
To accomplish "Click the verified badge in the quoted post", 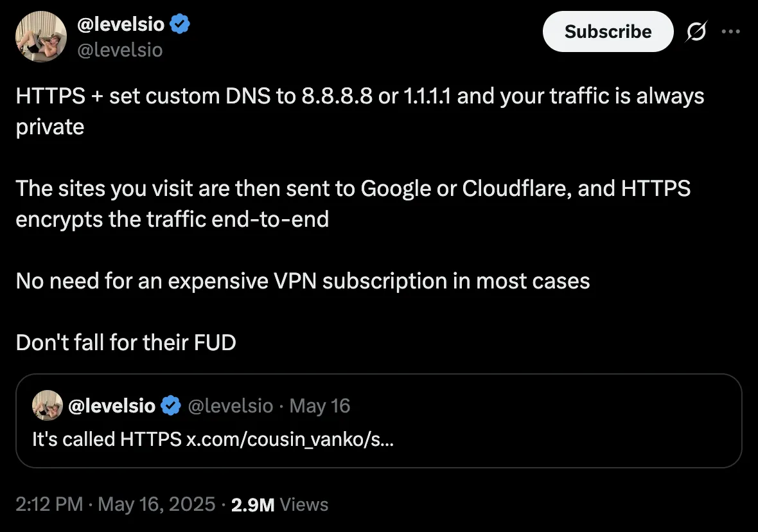I will [x=171, y=406].
